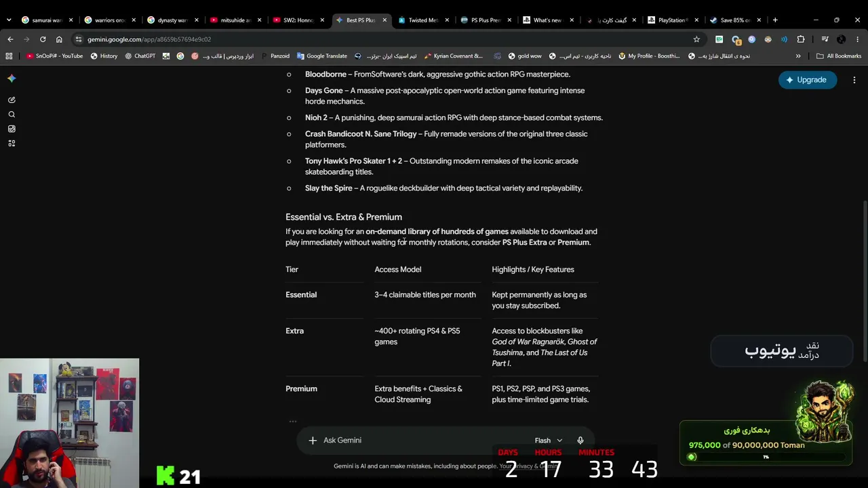Click the donation goal progress bar

coord(766,457)
